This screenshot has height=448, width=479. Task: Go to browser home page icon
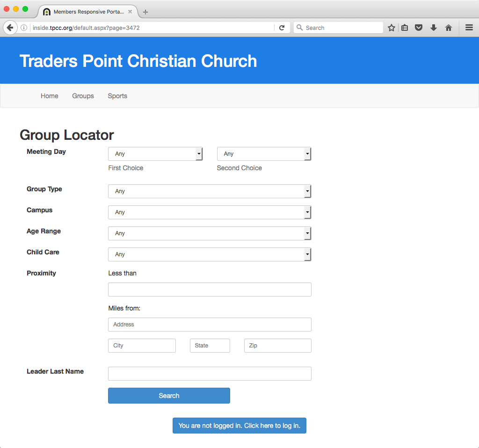[x=449, y=28]
